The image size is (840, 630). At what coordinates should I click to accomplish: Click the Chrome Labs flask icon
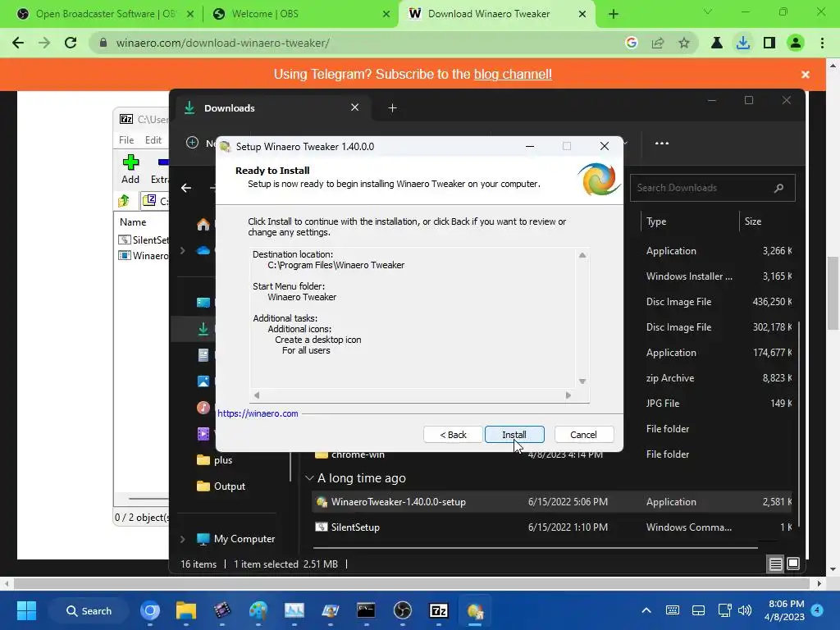click(x=717, y=43)
